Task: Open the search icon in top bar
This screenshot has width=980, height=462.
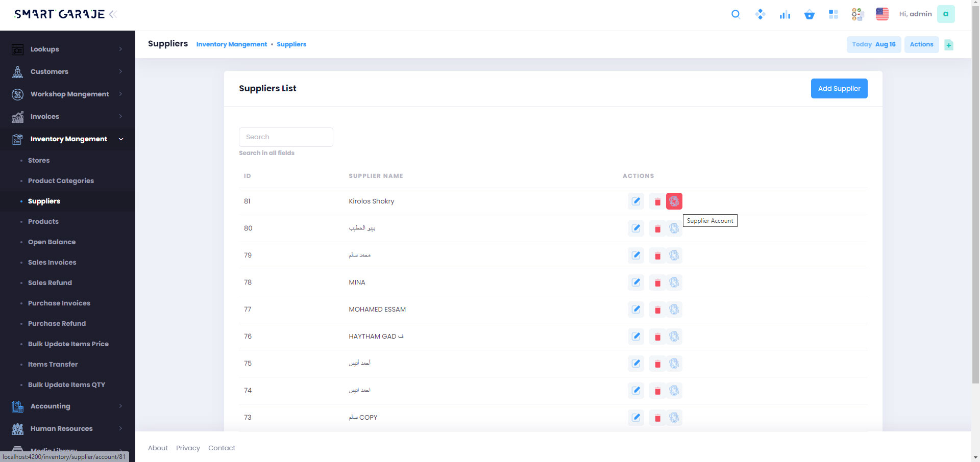Action: [x=736, y=14]
